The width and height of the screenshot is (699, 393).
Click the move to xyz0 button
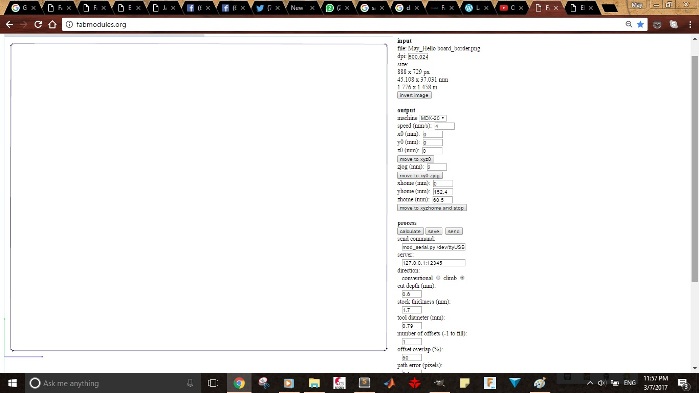pos(415,159)
